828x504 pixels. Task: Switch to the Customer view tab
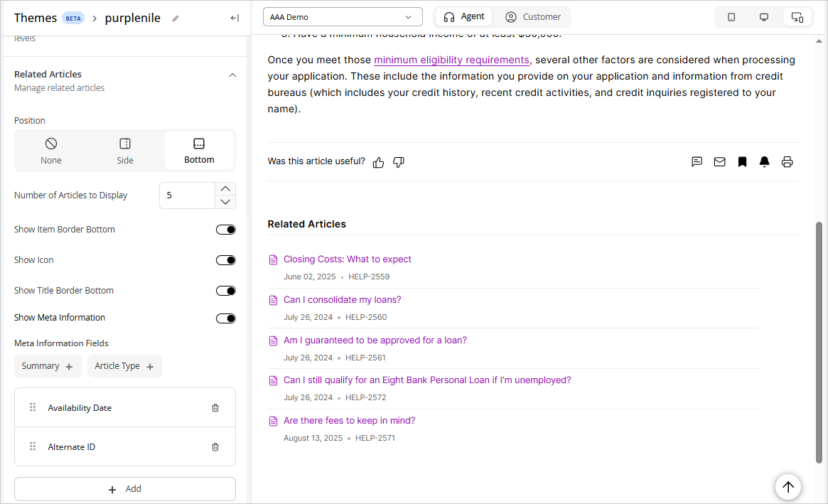click(x=533, y=17)
